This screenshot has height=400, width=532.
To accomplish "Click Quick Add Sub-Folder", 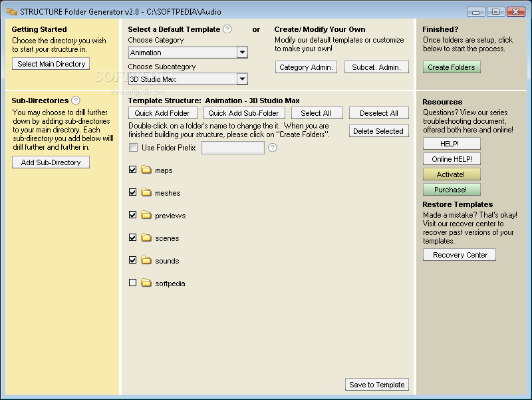I will pyautogui.click(x=244, y=113).
